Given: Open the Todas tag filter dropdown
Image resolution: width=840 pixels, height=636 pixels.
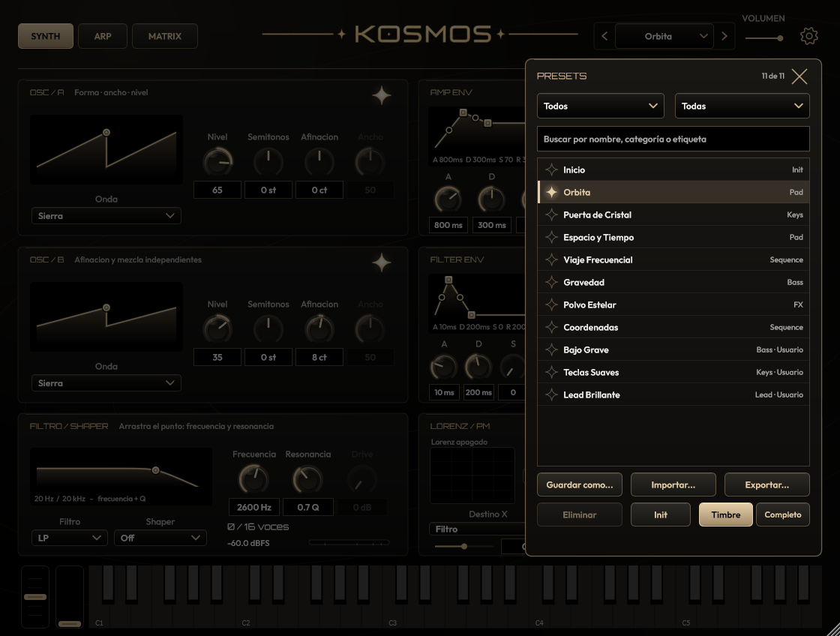Looking at the screenshot, I should point(742,106).
